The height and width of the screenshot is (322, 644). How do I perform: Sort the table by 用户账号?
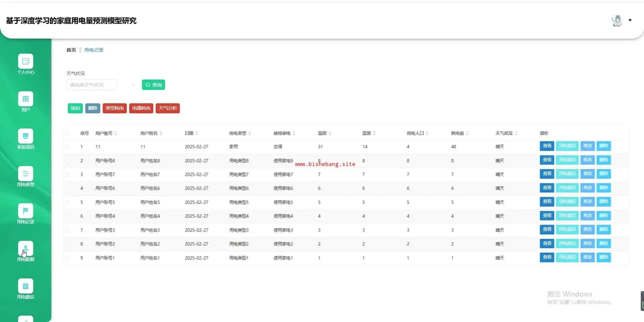pos(115,133)
